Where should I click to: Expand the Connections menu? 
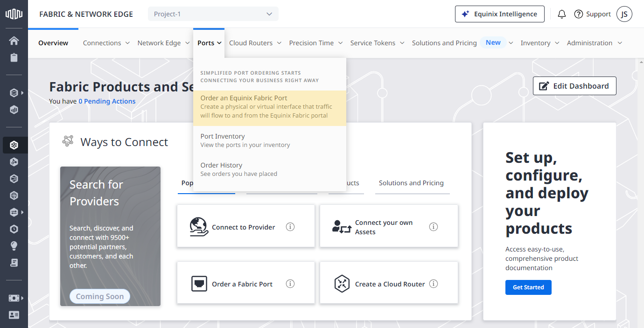[x=106, y=43]
